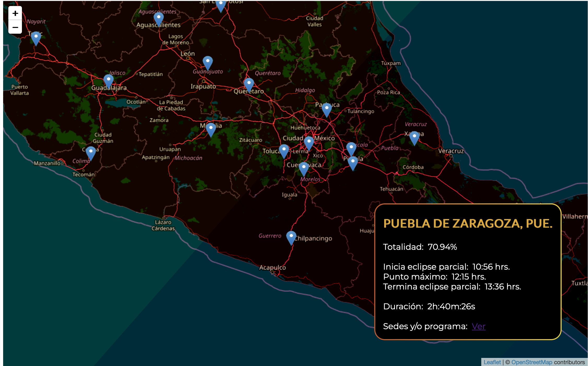Click the Inicia eclipse parcial 10:56 hrs line

click(447, 267)
